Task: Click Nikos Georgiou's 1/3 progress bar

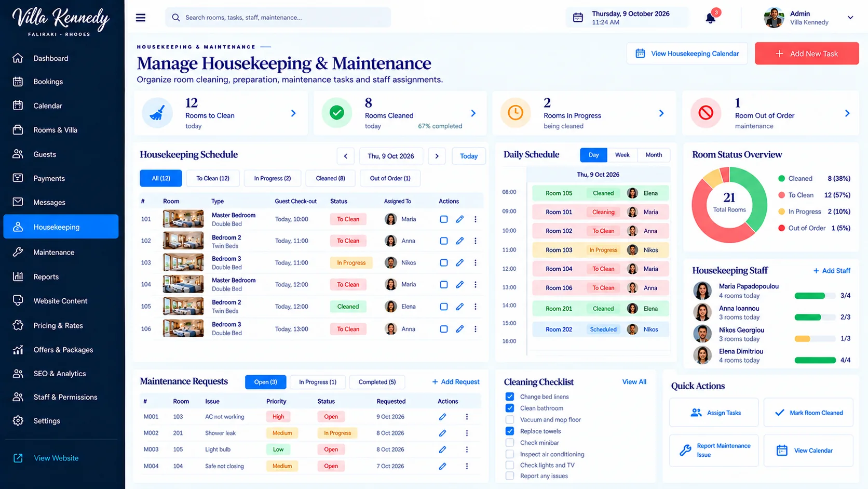Action: 815,339
